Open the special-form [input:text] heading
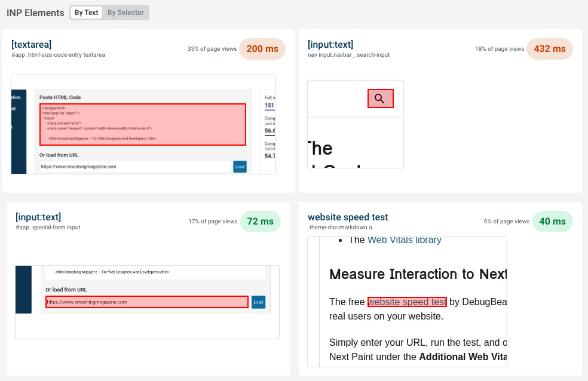Image resolution: width=588 pixels, height=381 pixels. [38, 217]
